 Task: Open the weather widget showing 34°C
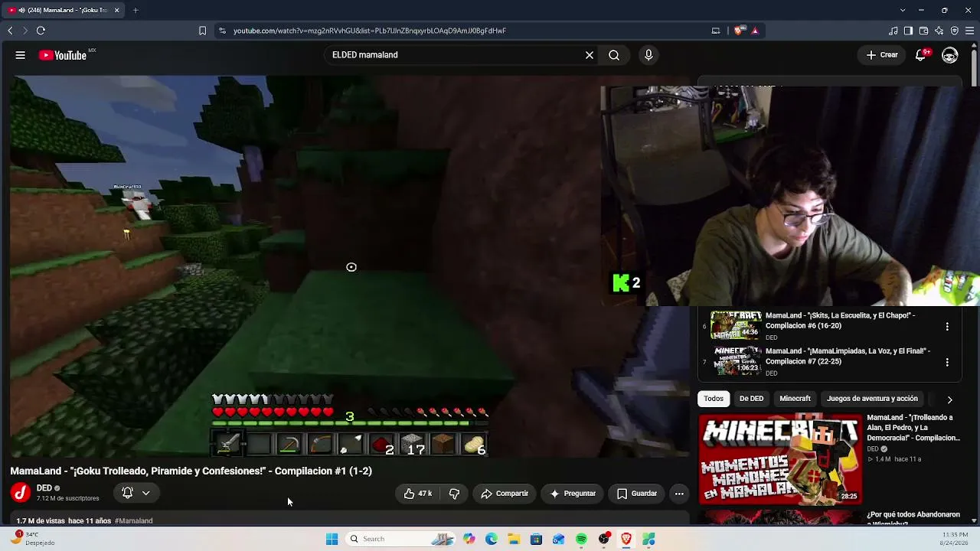pos(32,539)
